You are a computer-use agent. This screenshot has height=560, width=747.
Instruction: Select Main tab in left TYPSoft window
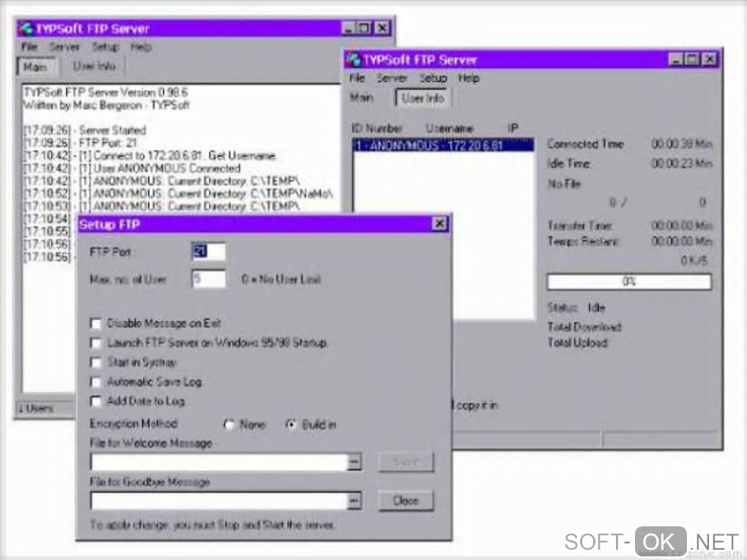coord(36,67)
